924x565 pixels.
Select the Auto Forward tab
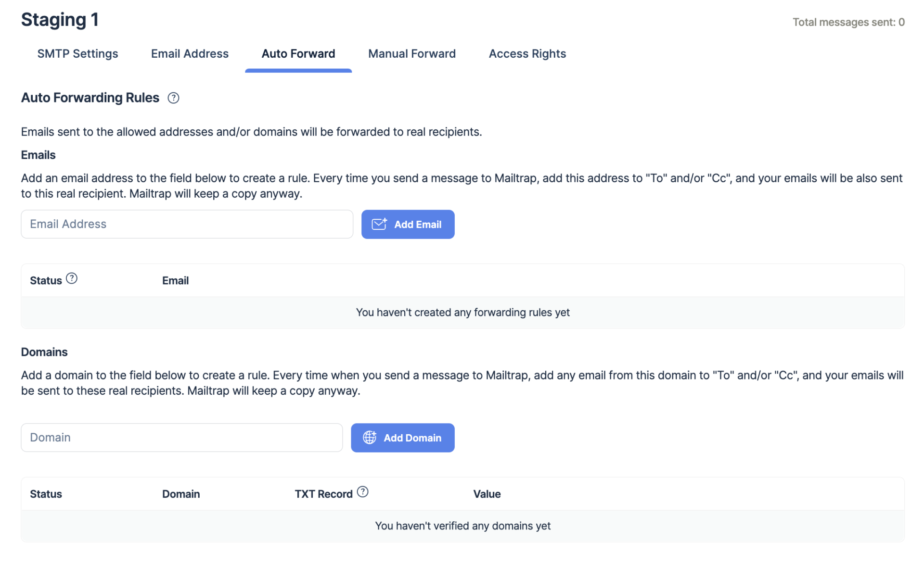coord(298,54)
